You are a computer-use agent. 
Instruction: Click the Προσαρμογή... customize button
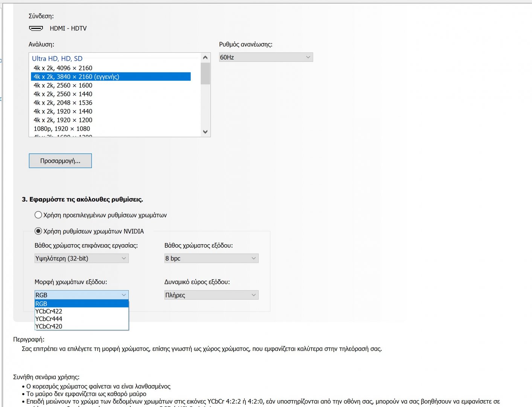(60, 161)
